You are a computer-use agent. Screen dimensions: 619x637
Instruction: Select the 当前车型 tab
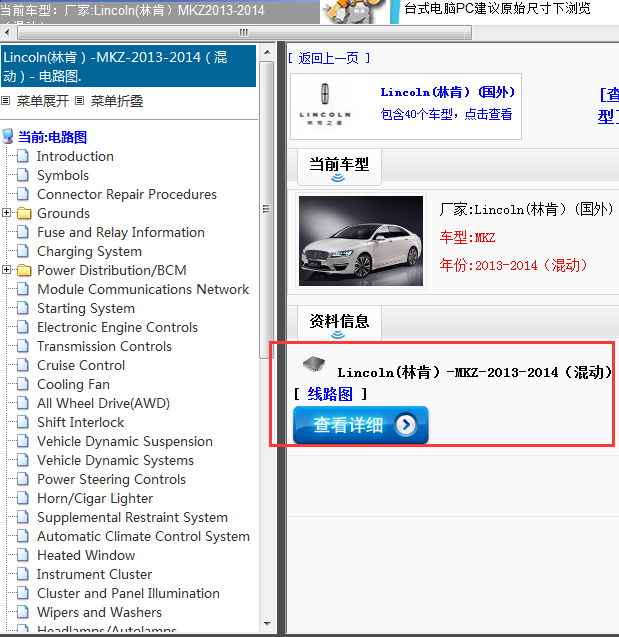[339, 166]
